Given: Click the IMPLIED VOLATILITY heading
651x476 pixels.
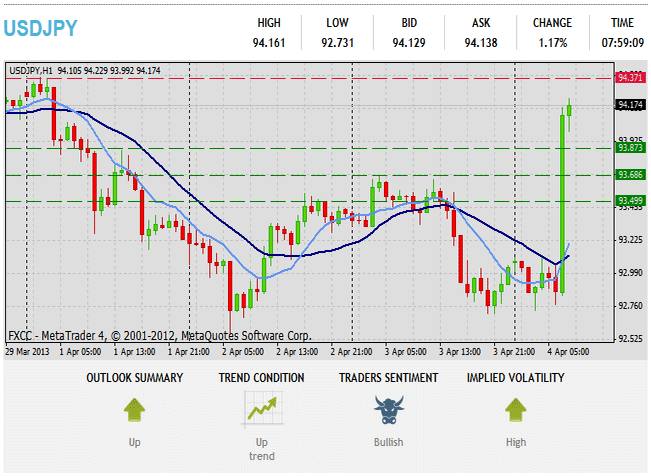Looking at the screenshot, I should coord(516,378).
